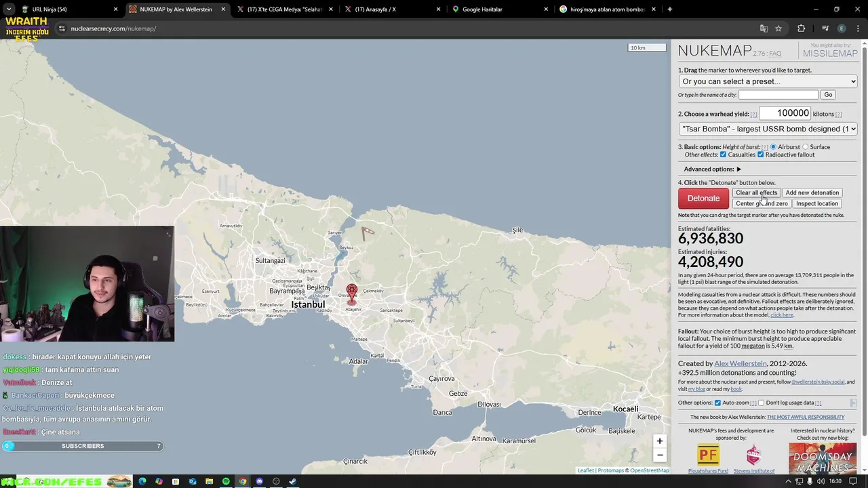Toggle the Radioactive fallout checkbox
868x488 pixels.
pyautogui.click(x=760, y=155)
